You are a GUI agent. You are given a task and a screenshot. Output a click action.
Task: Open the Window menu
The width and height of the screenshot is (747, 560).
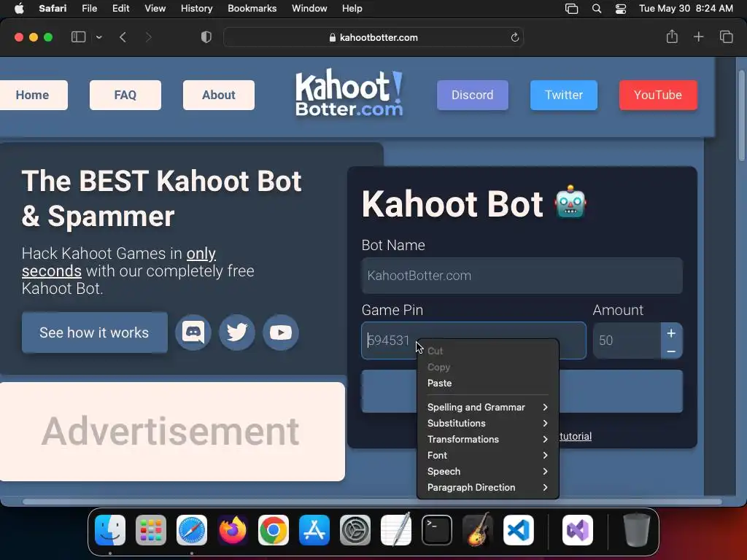(x=309, y=9)
